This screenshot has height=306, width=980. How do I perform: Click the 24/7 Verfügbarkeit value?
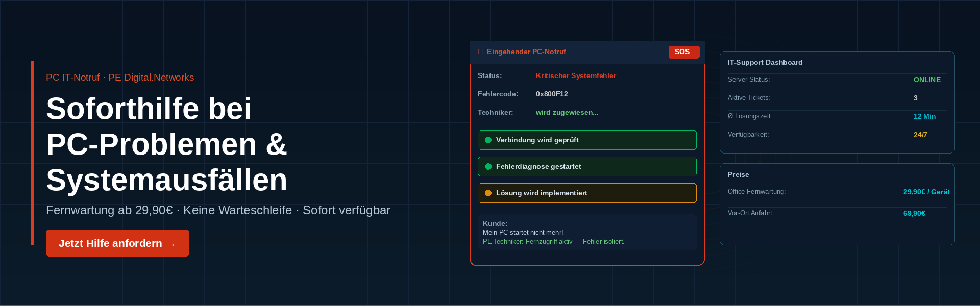tap(920, 135)
